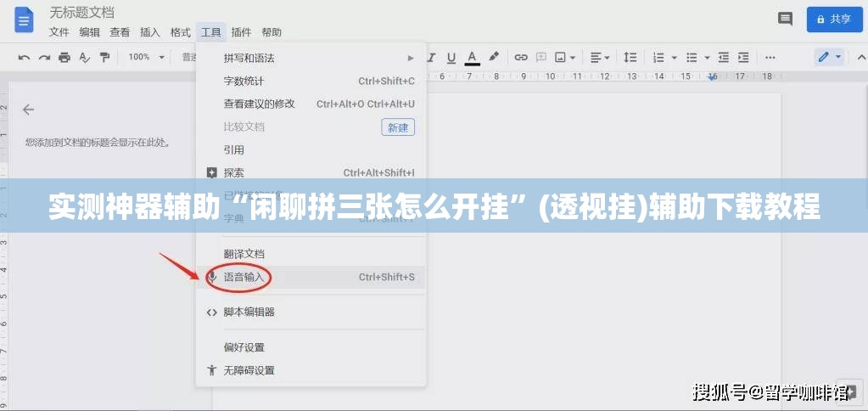868x411 pixels.
Task: Open comment history at top right
Action: pyautogui.click(x=785, y=19)
